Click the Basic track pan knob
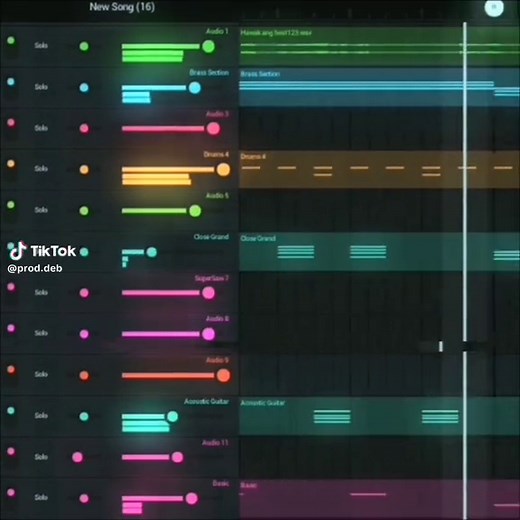 pos(84,498)
